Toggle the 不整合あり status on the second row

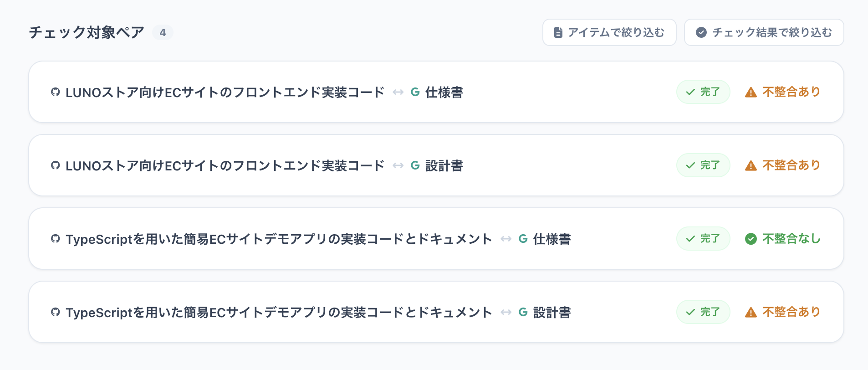click(782, 165)
